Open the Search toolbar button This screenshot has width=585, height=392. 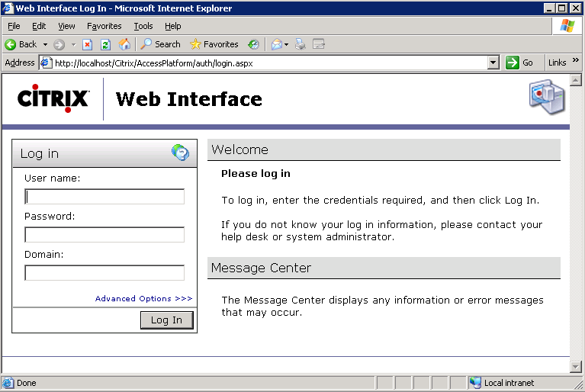pyautogui.click(x=160, y=44)
